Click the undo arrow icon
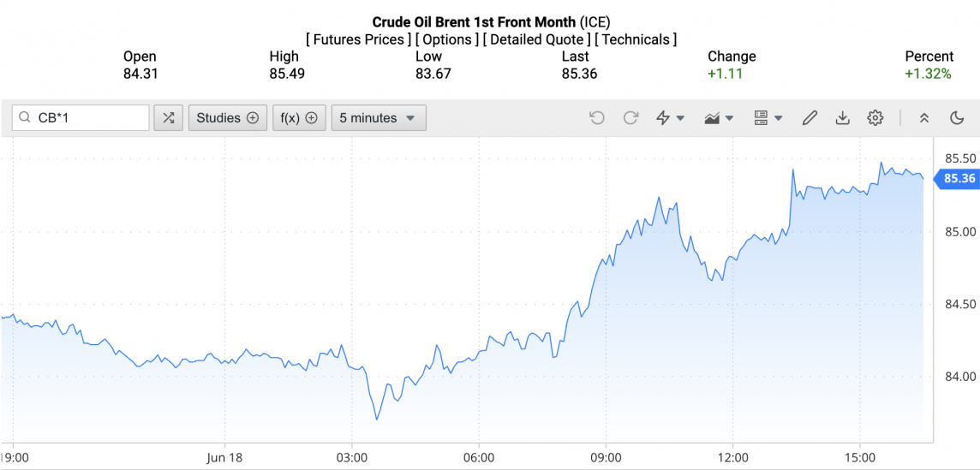 597,118
